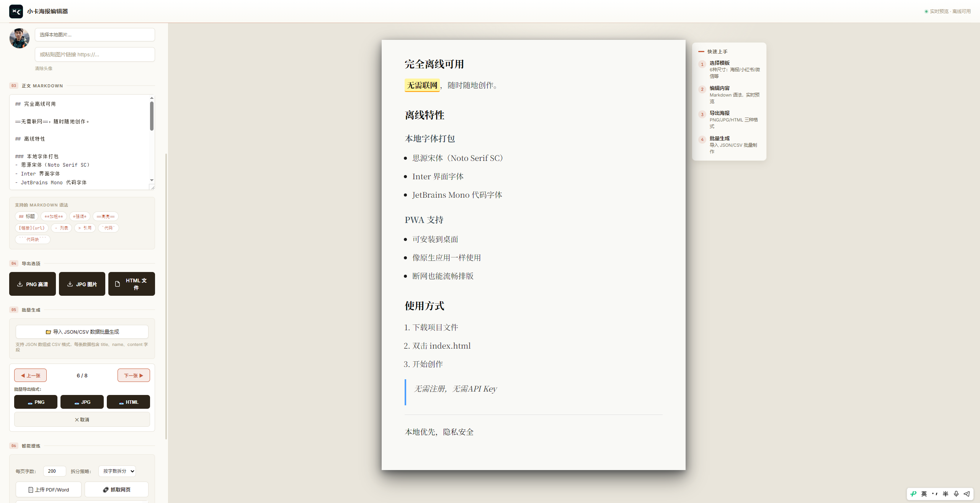Click the HTML 文件 document icon
This screenshot has width=980, height=503.
118,284
